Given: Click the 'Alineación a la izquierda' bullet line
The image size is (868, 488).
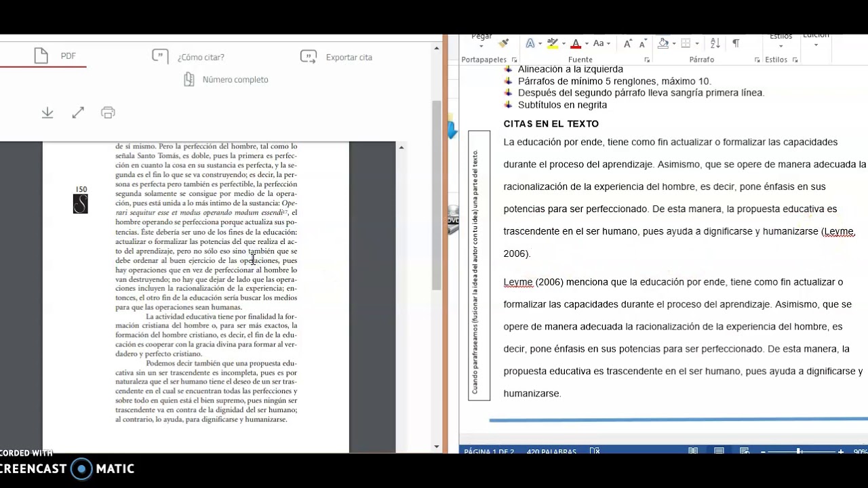Looking at the screenshot, I should point(570,69).
